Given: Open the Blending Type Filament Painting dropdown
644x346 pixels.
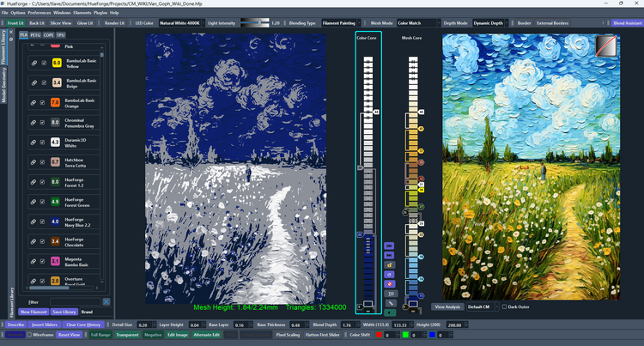Looking at the screenshot, I should [x=341, y=23].
